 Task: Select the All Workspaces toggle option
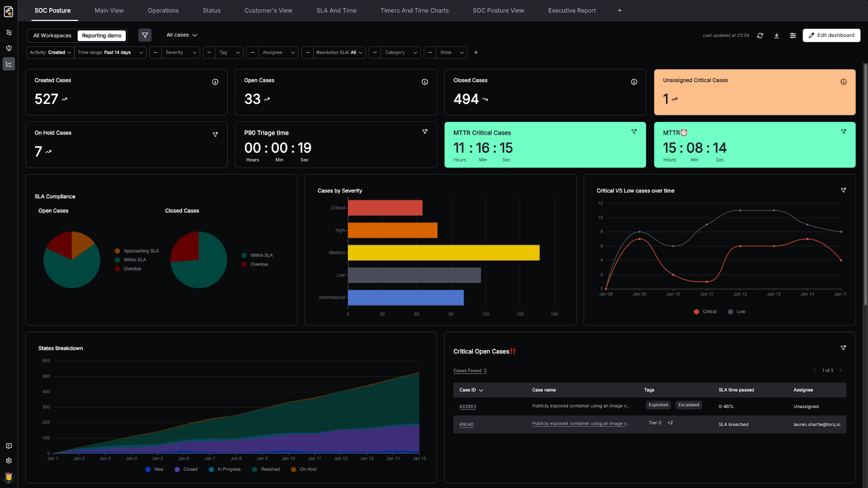point(52,36)
